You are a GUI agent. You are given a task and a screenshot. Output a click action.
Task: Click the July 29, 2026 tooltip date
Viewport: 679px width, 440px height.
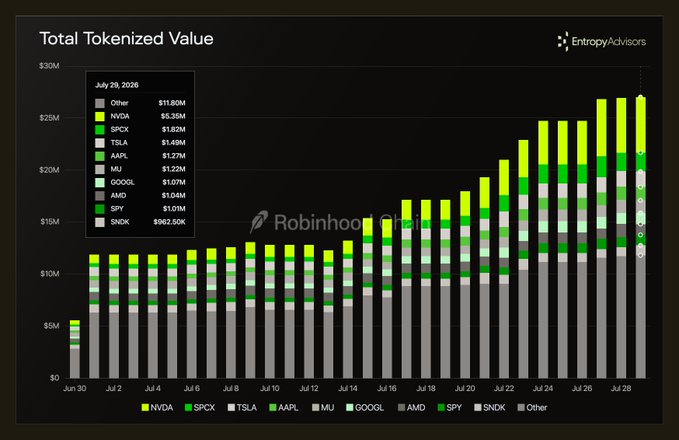coord(117,85)
